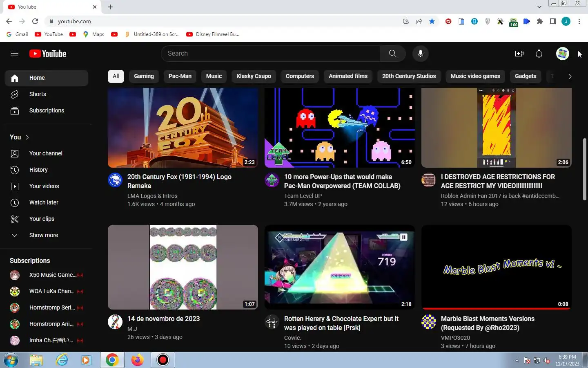The image size is (588, 368).
Task: Select the Klasky Csupo chip
Action: (x=254, y=76)
